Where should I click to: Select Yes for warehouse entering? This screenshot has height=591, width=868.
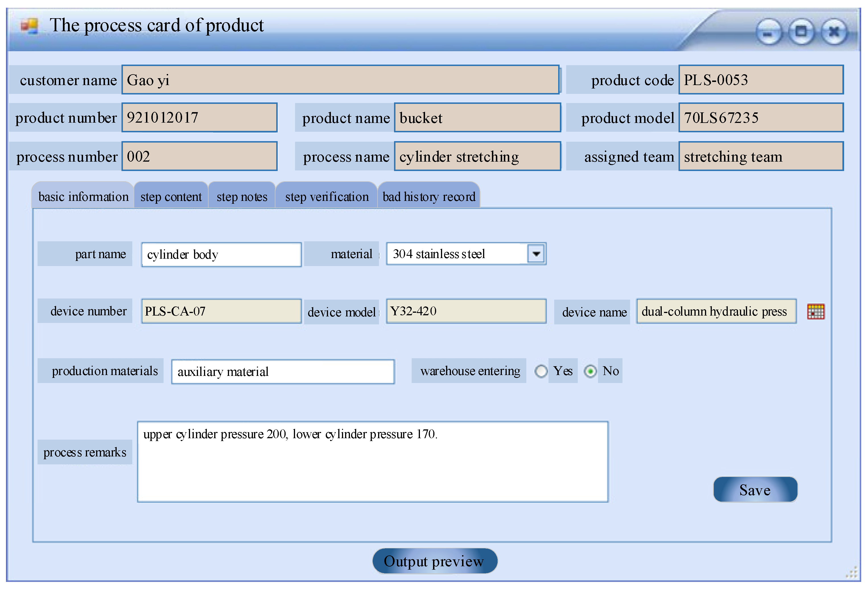click(541, 371)
